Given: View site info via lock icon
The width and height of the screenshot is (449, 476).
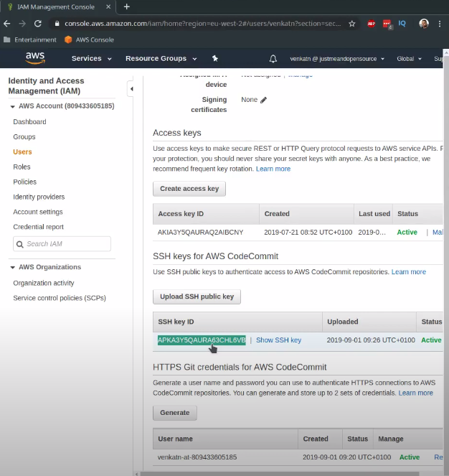Looking at the screenshot, I should point(57,24).
